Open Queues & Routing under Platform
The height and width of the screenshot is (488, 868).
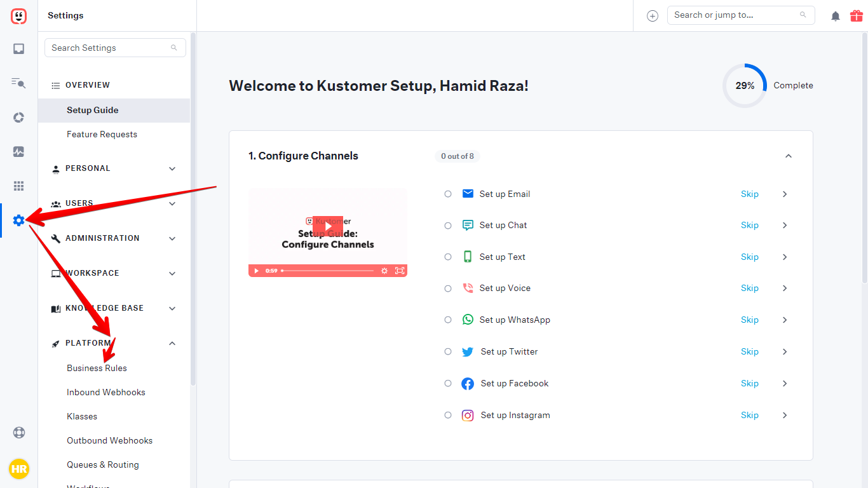103,464
